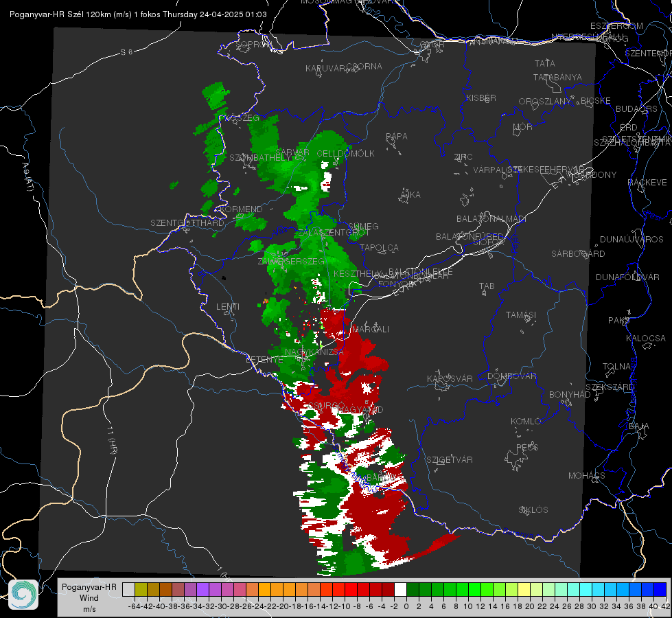Select the KÖRMEND label
The image size is (672, 618).
point(242,209)
